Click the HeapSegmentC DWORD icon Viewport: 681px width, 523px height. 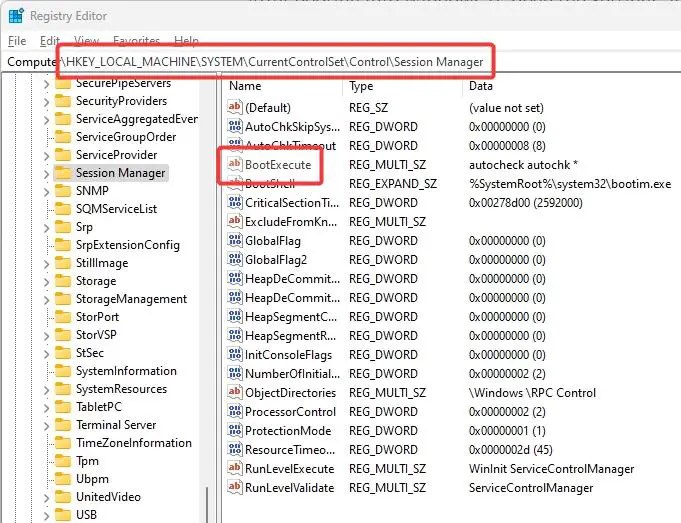pos(235,316)
